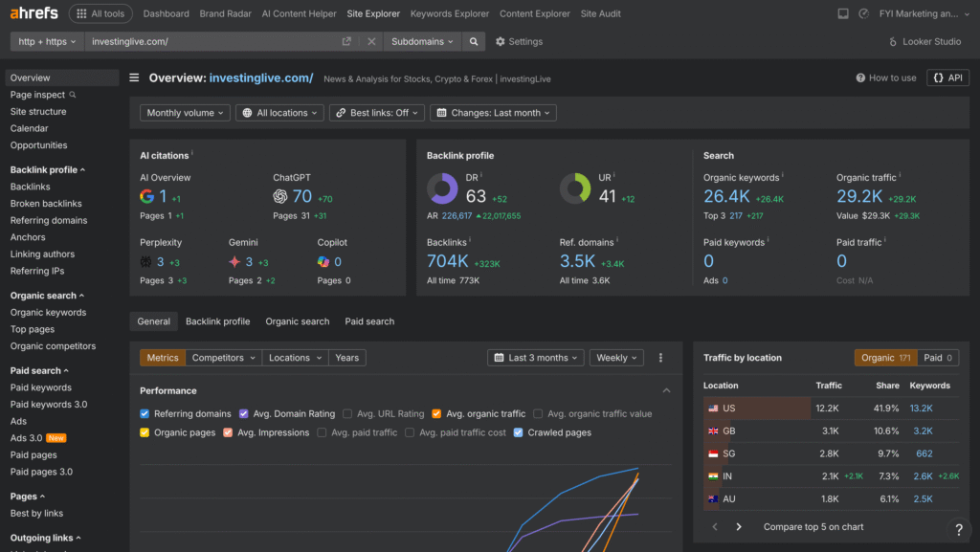Screen dimensions: 980x552
Task: Select the Years chart tab
Action: (346, 358)
